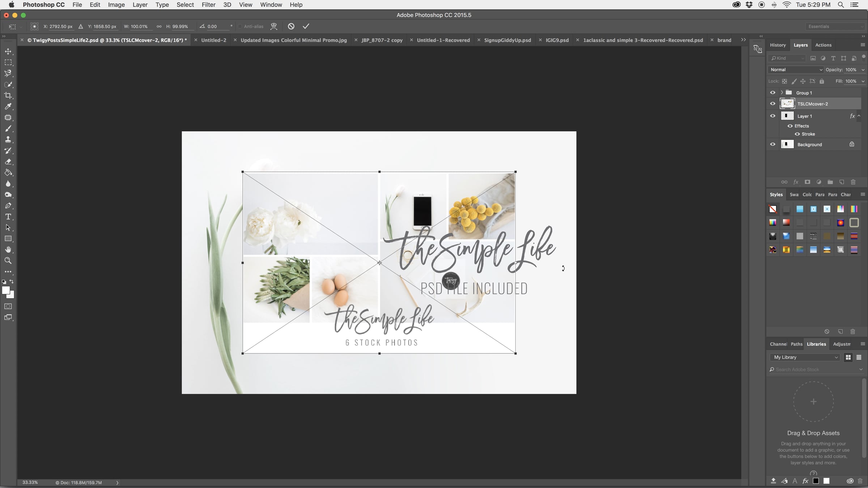Cancel transform with the circle-slash icon
This screenshot has width=868, height=488.
pyautogui.click(x=291, y=26)
